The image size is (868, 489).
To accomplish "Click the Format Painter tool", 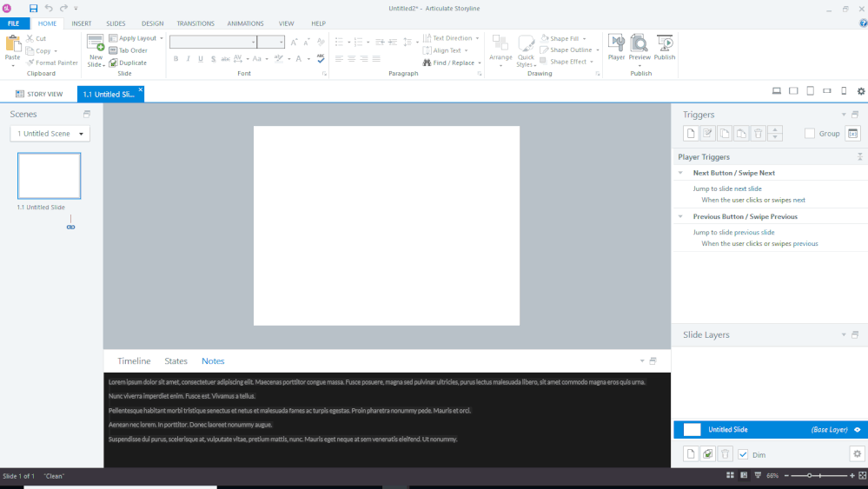I will coord(52,63).
